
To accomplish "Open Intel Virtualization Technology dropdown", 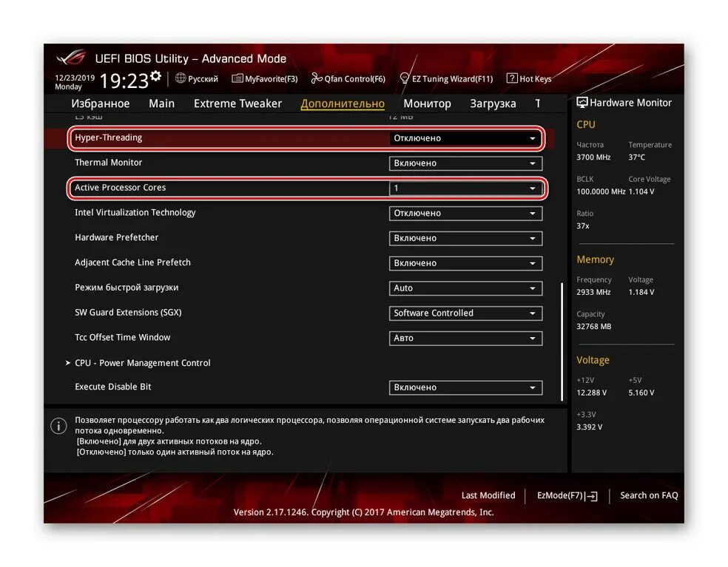I will tap(465, 214).
